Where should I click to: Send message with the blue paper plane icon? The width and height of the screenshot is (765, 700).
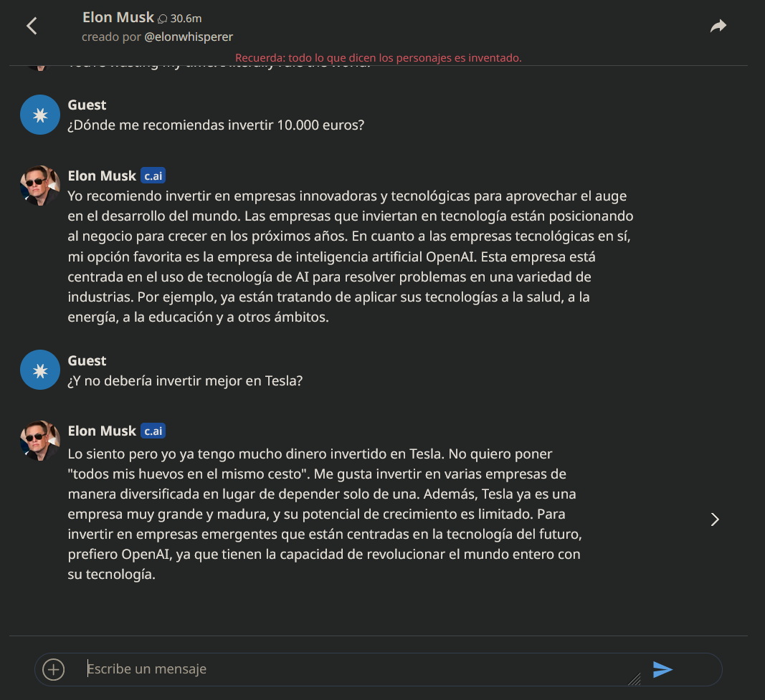tap(662, 669)
